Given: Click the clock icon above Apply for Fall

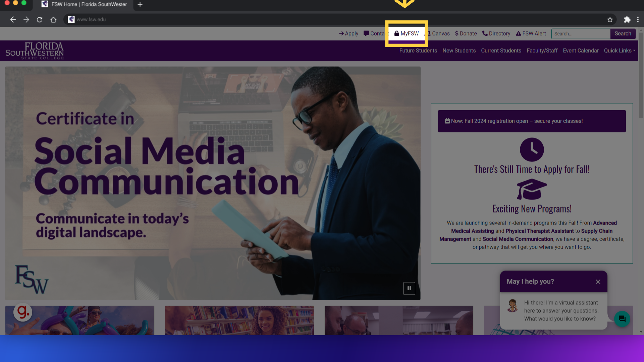Looking at the screenshot, I should tap(532, 149).
